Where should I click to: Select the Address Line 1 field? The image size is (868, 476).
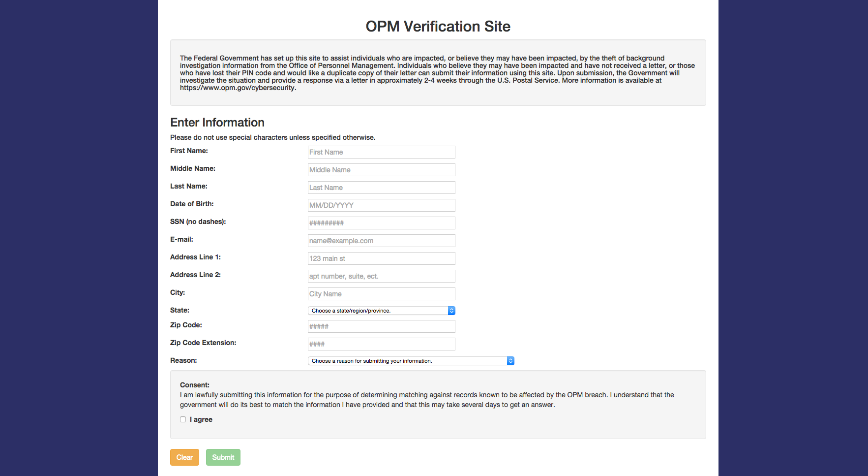381,258
